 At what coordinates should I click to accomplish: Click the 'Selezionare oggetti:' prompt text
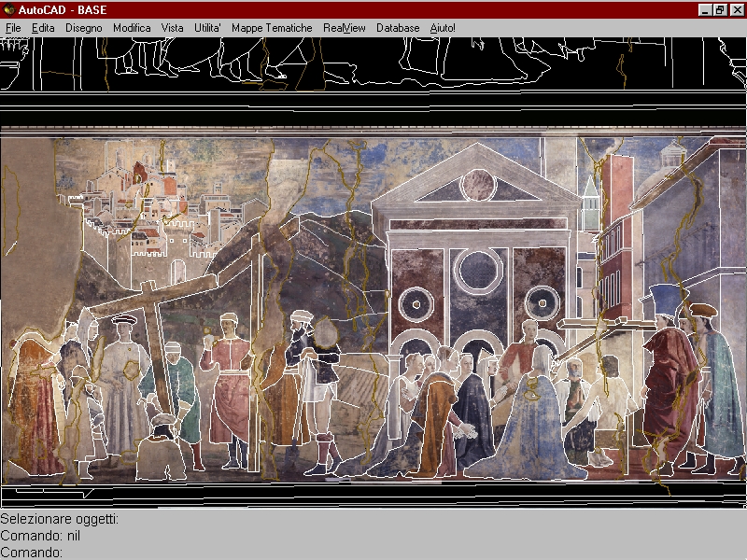pos(60,519)
